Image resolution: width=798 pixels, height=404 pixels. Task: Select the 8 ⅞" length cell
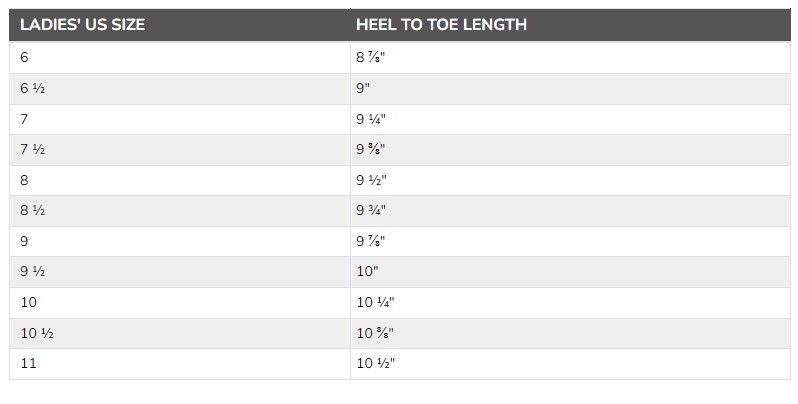tap(570, 57)
